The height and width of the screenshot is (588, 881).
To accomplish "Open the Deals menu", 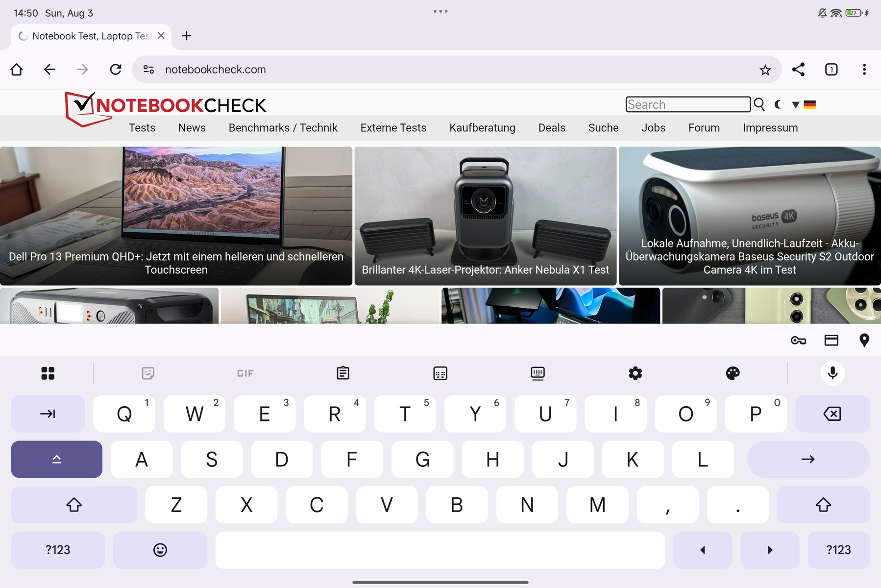I will click(x=552, y=128).
